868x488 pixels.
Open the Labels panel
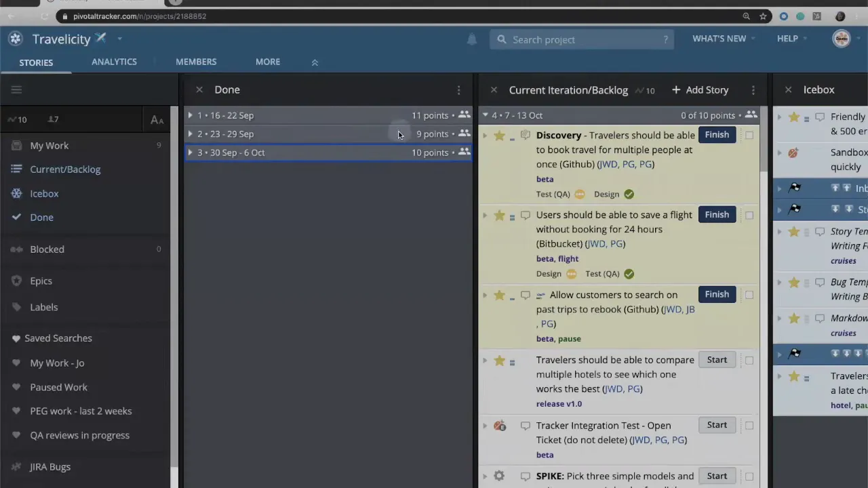(43, 306)
